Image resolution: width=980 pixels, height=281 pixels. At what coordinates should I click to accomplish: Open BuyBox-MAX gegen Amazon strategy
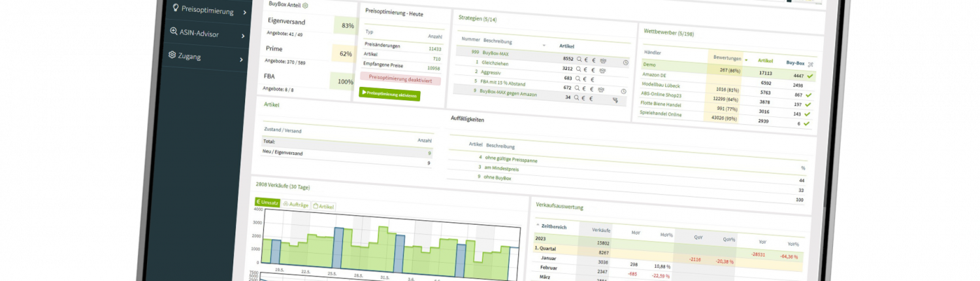tap(508, 93)
